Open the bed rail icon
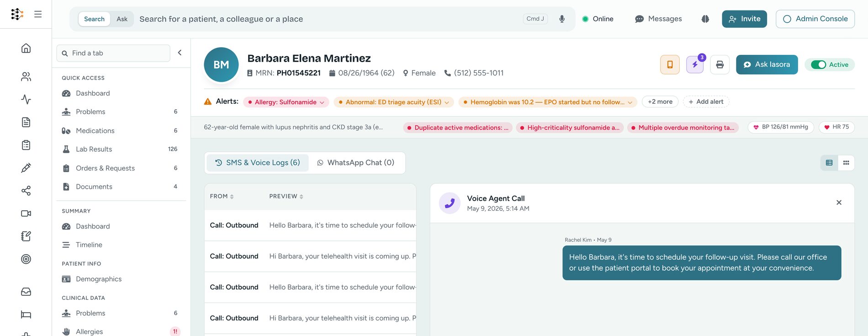The width and height of the screenshot is (868, 336). pyautogui.click(x=26, y=315)
